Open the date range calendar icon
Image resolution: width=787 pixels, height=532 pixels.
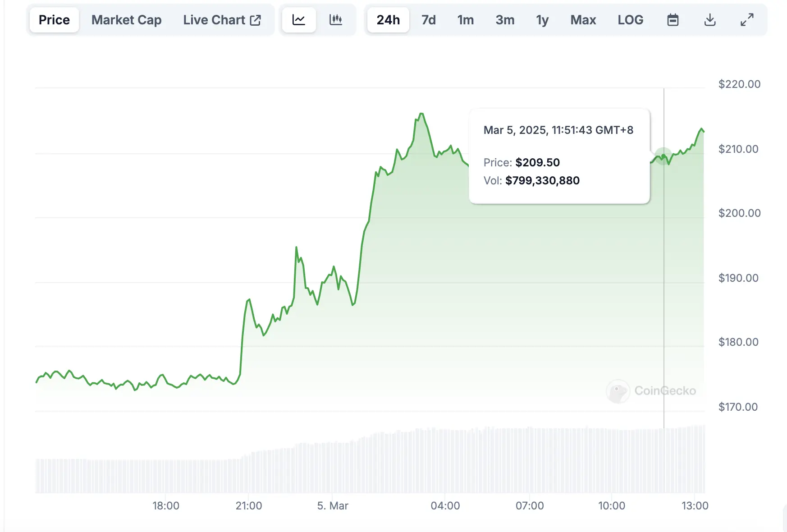pos(673,20)
